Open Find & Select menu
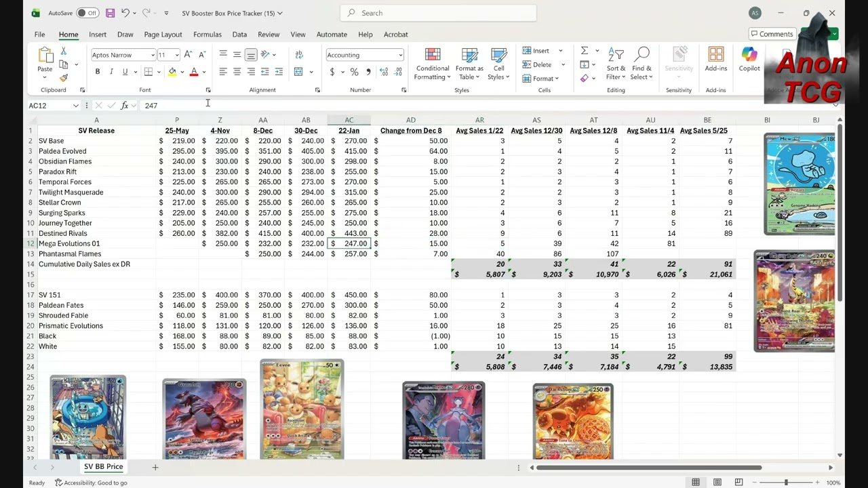The image size is (868, 488). (x=642, y=64)
